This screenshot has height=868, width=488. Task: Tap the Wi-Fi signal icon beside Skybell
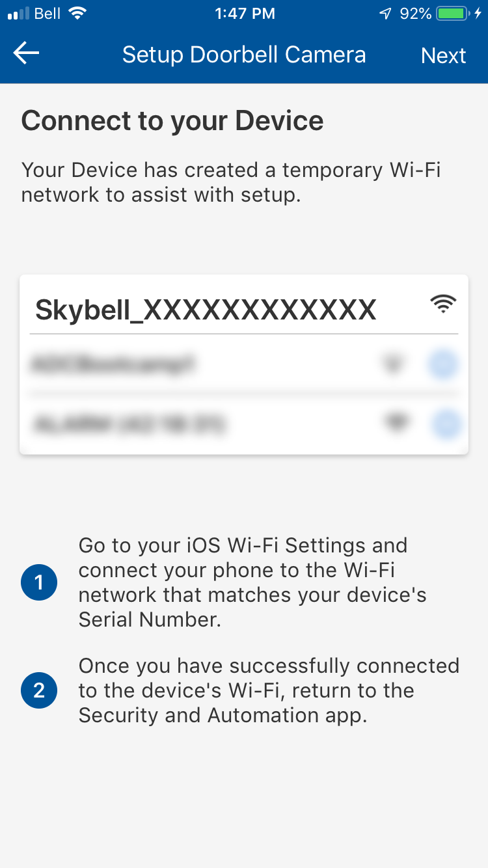coord(443,304)
